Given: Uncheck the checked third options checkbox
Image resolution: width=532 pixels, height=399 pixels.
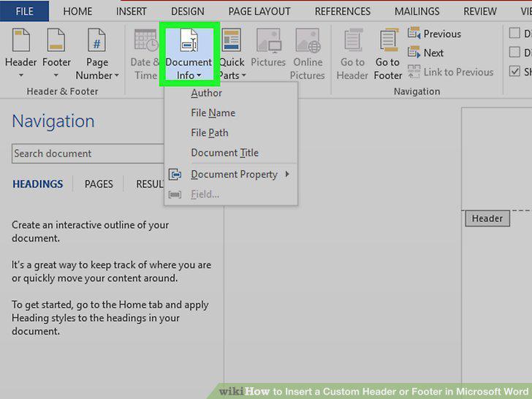Looking at the screenshot, I should tap(514, 72).
